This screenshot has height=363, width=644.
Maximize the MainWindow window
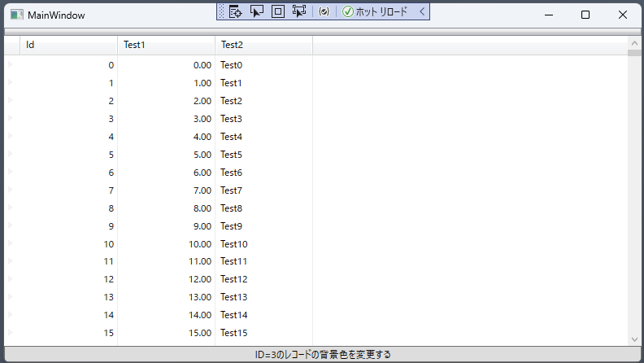click(x=585, y=15)
